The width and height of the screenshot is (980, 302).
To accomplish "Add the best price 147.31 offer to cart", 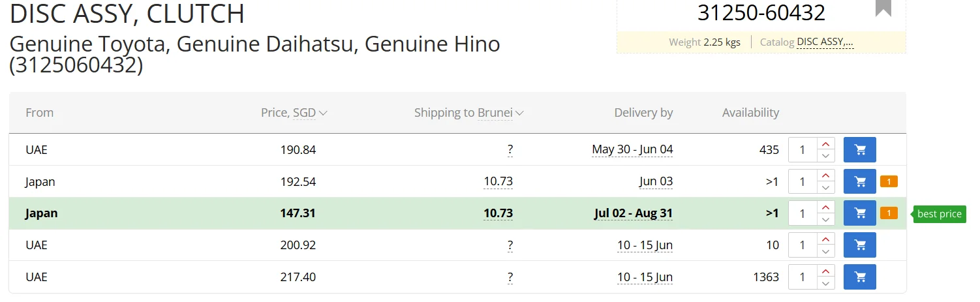I will point(859,213).
